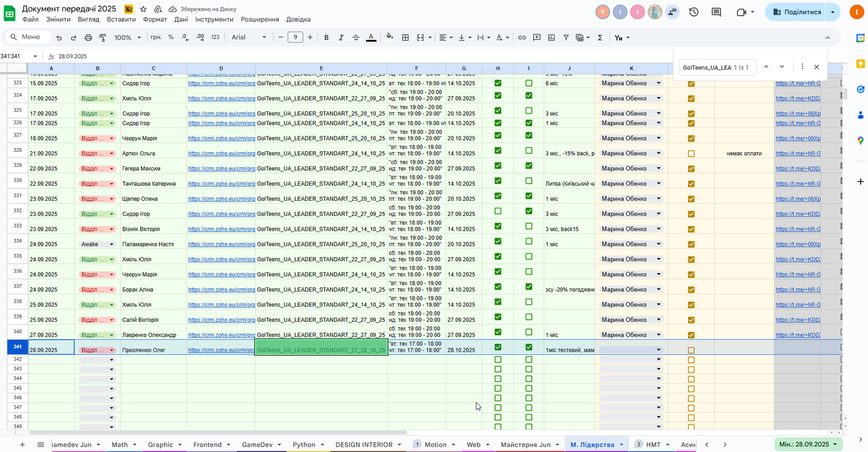Open horizontal align dropdown
Screen dimensions: 868x452
point(446,37)
